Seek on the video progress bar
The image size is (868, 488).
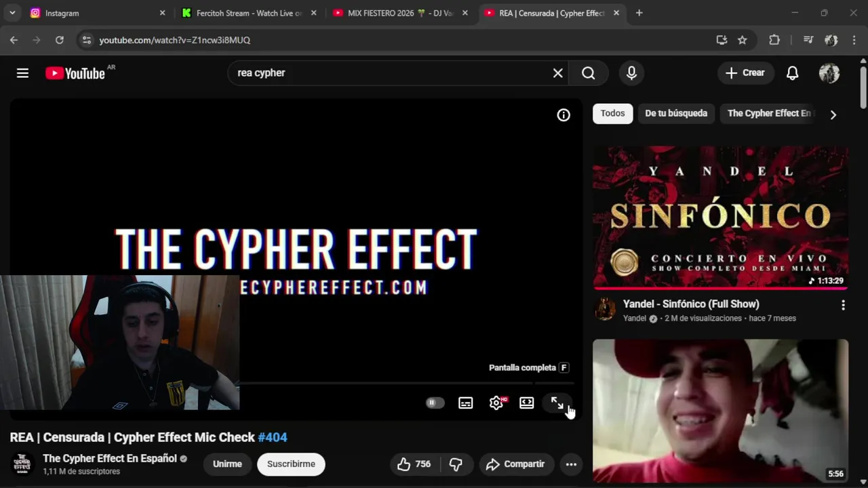tap(406, 384)
